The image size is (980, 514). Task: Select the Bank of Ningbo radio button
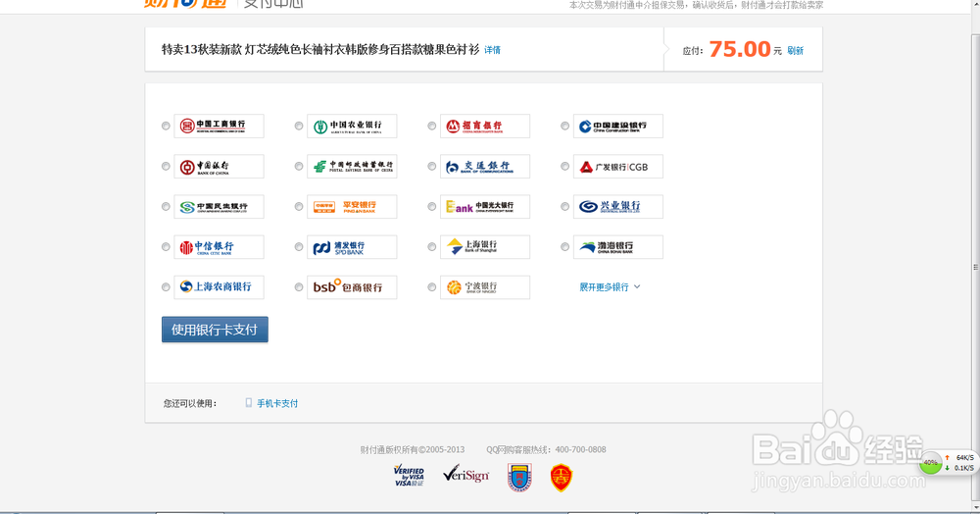432,287
